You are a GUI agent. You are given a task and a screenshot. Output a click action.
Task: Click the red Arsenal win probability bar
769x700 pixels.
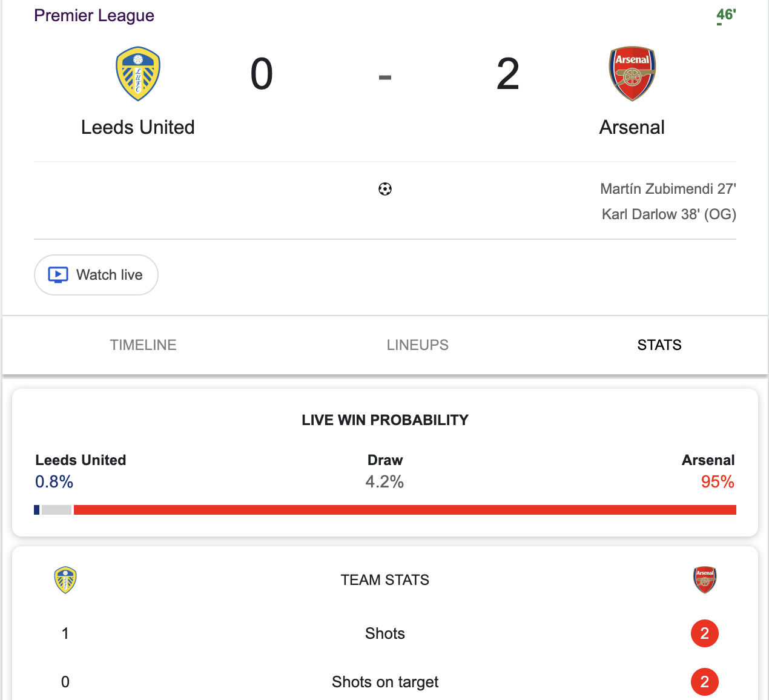click(404, 510)
